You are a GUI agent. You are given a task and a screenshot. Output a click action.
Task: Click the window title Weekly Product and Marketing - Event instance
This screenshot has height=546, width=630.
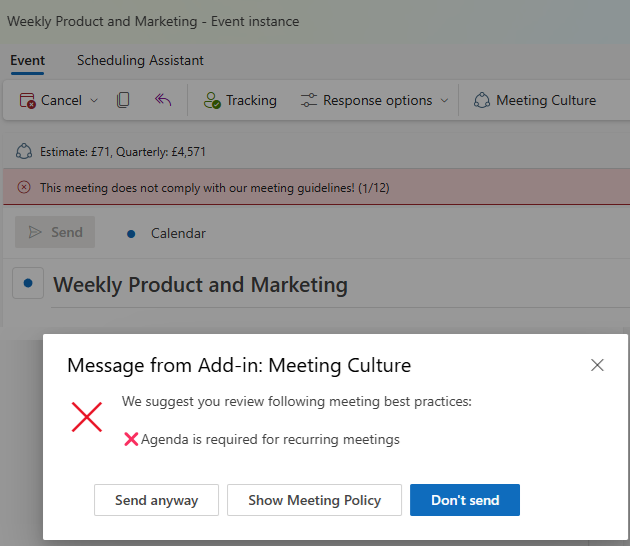(x=153, y=21)
